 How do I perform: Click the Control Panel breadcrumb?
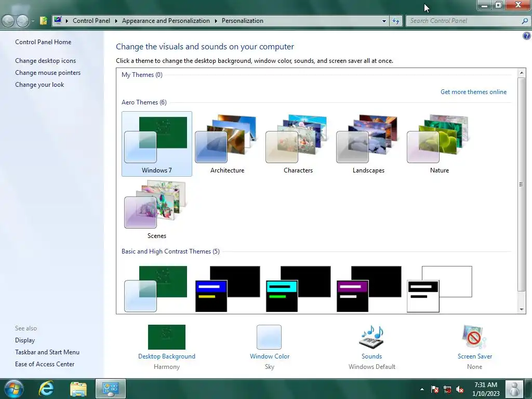click(91, 21)
